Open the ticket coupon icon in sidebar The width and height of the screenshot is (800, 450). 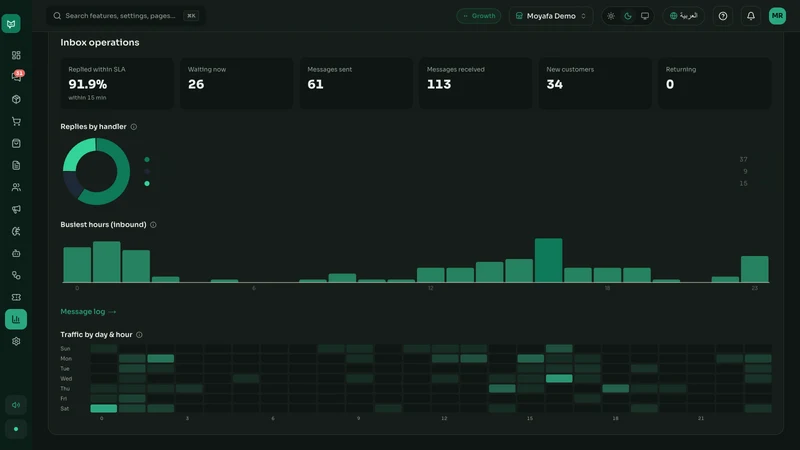[16, 297]
